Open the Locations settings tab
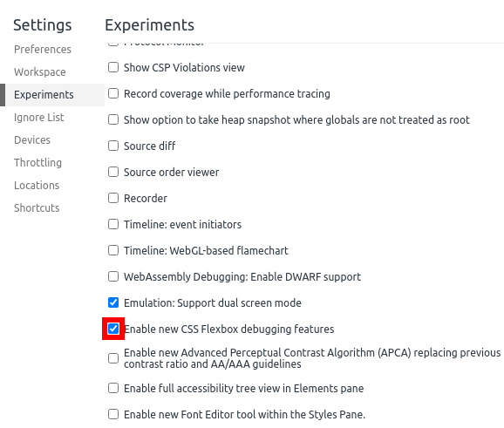Viewport: 504px width, 428px height. (x=37, y=186)
